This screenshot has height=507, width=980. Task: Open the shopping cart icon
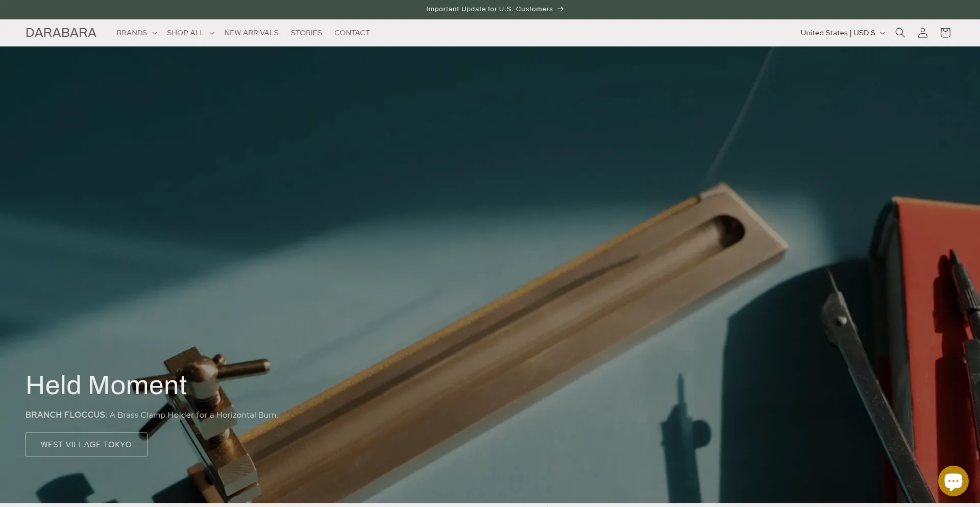(945, 33)
